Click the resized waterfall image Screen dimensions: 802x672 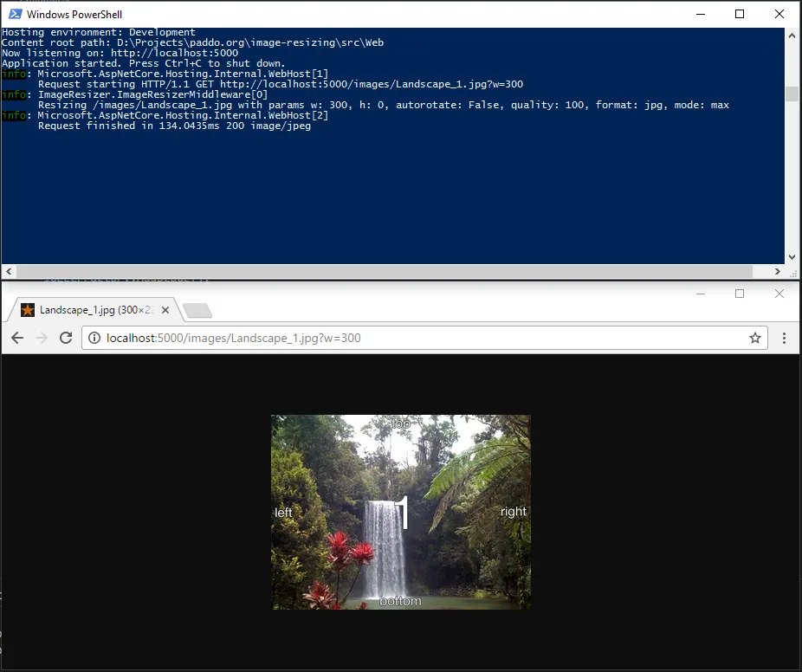click(400, 511)
